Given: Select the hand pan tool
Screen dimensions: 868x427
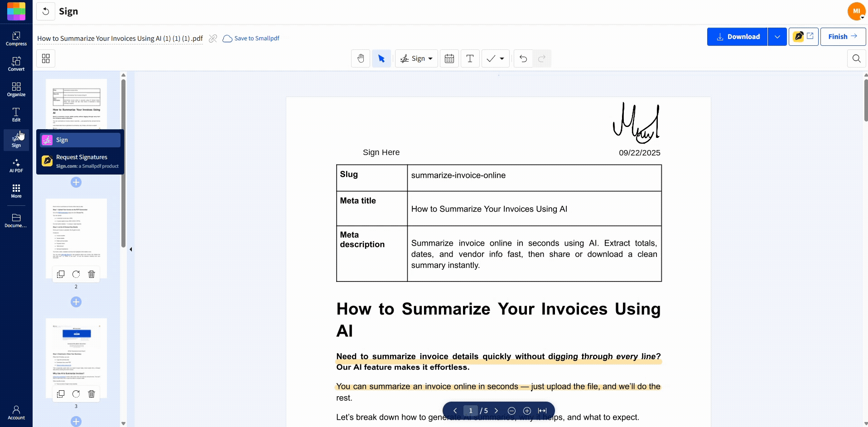Looking at the screenshot, I should (x=360, y=58).
